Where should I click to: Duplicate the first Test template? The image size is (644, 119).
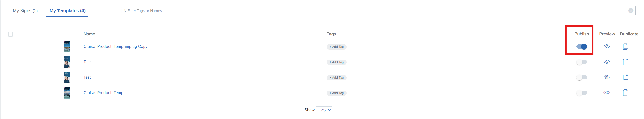(625, 62)
